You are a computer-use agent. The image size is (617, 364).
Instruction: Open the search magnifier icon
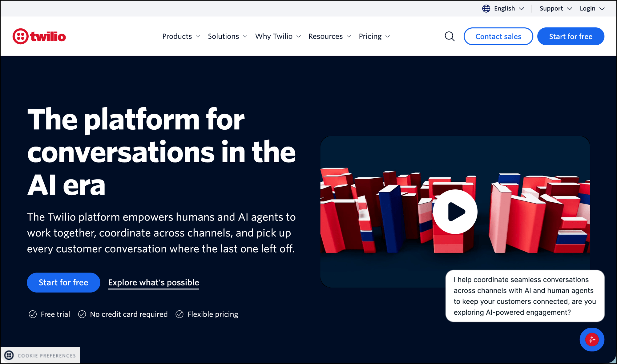coord(450,36)
